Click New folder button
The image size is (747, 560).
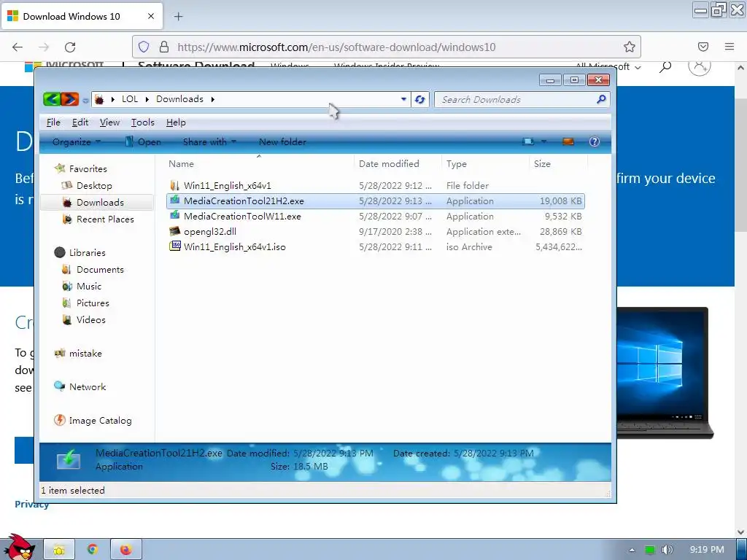point(282,142)
